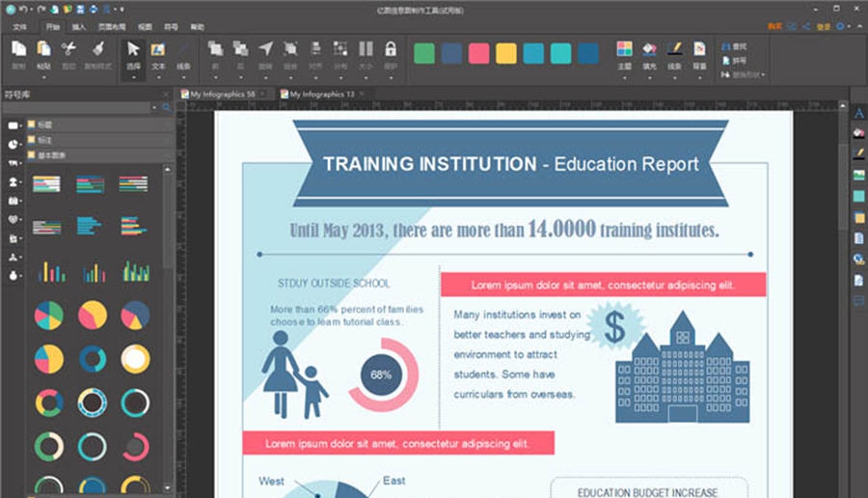The image size is (868, 498).
Task: Click the search icon in symbol library
Action: pos(166,107)
